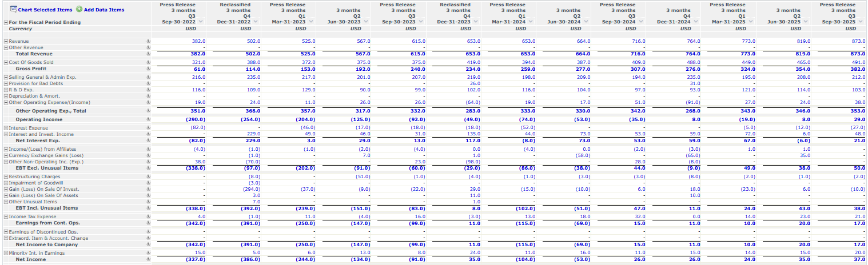Viewport: 868px width, 265px height.
Task: Open the Dec-31-2023 column dropdown arrow
Action: [x=476, y=22]
